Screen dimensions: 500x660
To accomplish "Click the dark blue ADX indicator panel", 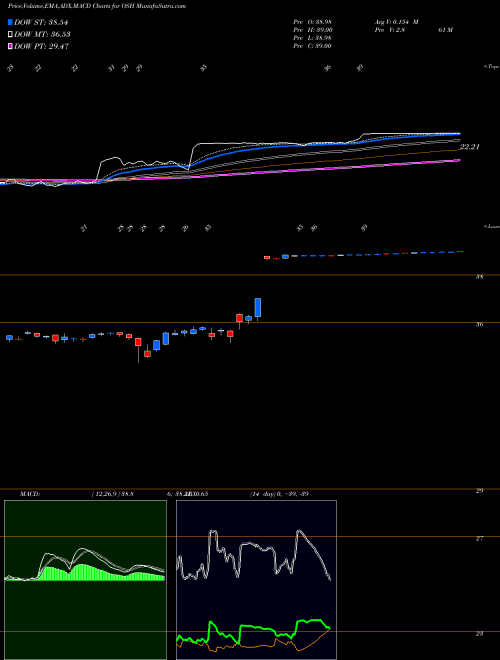I will (256, 580).
